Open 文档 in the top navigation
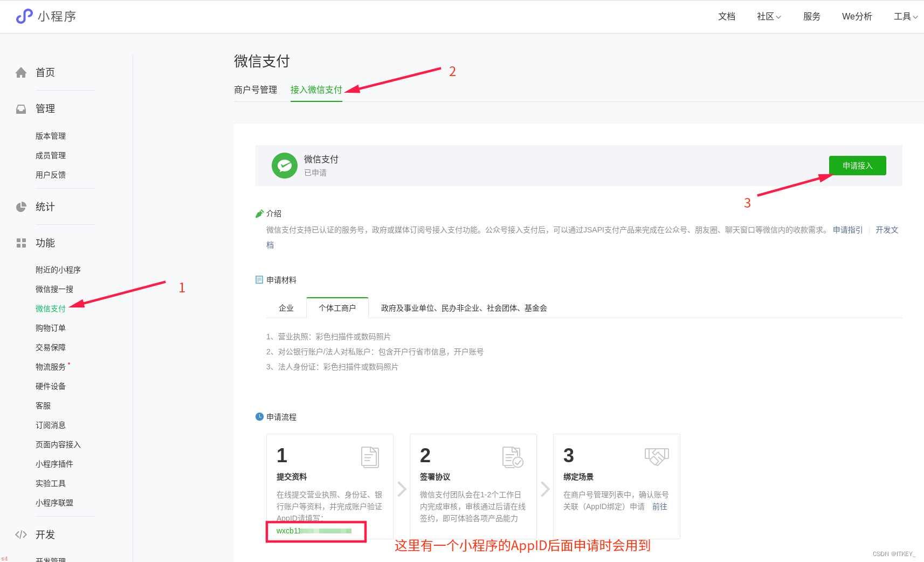Viewport: 924px width, 562px height. coord(727,17)
